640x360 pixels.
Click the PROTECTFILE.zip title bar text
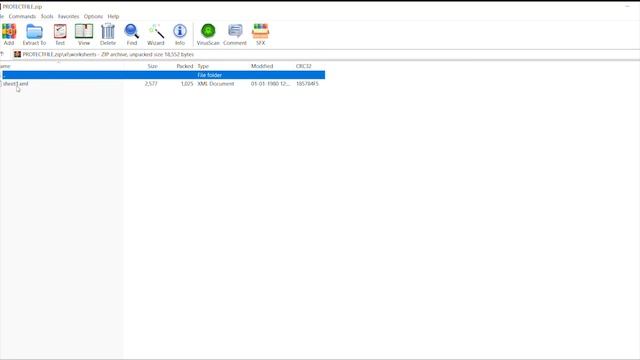[22, 7]
